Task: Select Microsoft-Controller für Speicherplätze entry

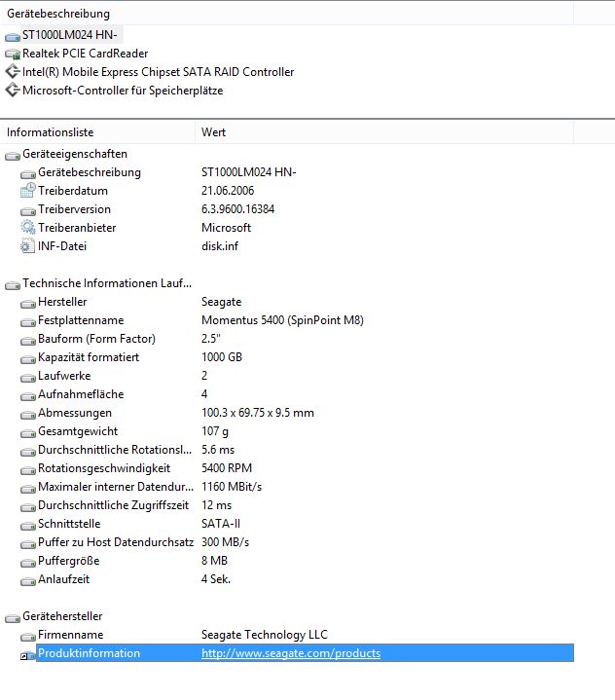Action: (123, 91)
